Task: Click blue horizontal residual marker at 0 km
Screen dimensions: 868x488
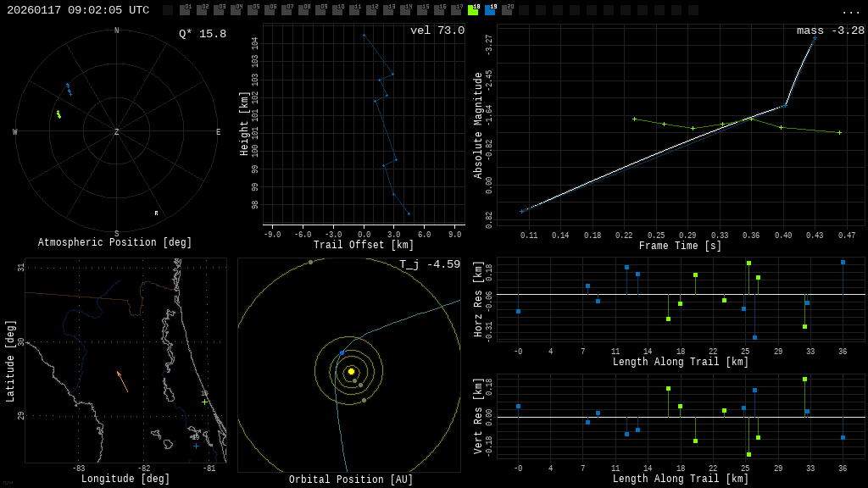Action: (x=518, y=312)
